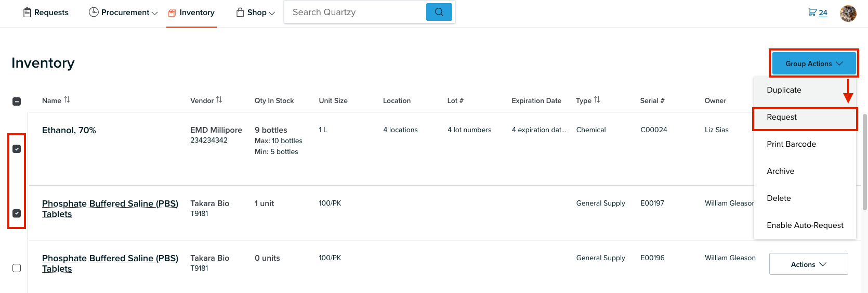Select Archive from the menu
868x293 pixels.
point(805,171)
